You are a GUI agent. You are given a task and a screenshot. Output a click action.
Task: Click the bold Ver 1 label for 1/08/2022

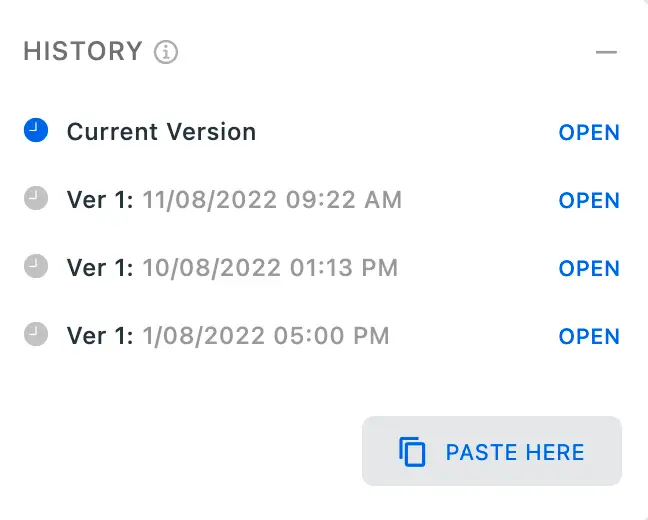[101, 336]
